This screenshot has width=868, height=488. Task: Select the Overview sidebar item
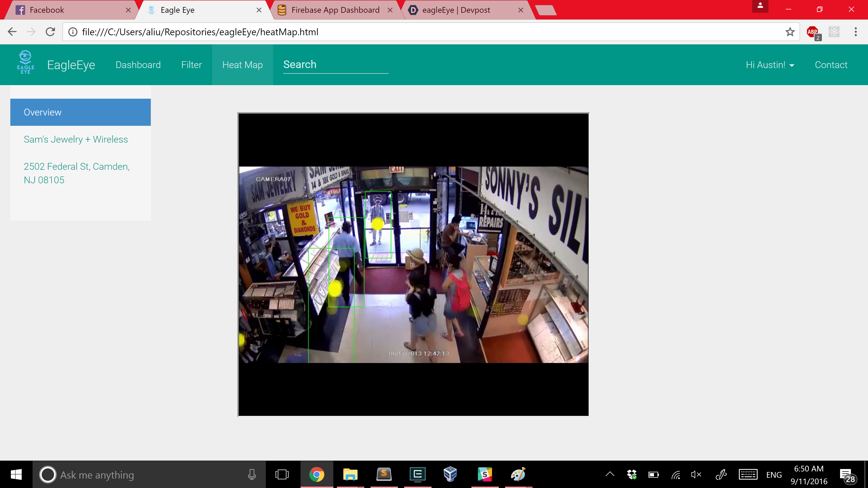[x=80, y=112]
